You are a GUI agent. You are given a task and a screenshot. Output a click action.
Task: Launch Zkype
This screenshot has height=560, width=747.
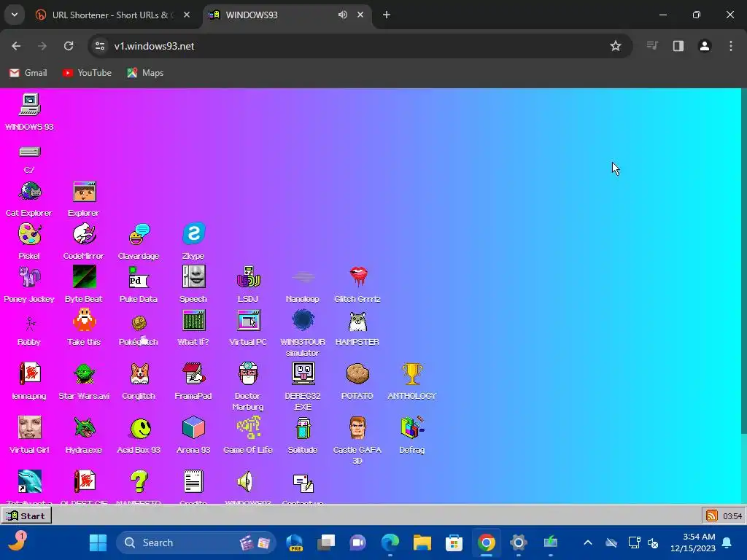(193, 235)
